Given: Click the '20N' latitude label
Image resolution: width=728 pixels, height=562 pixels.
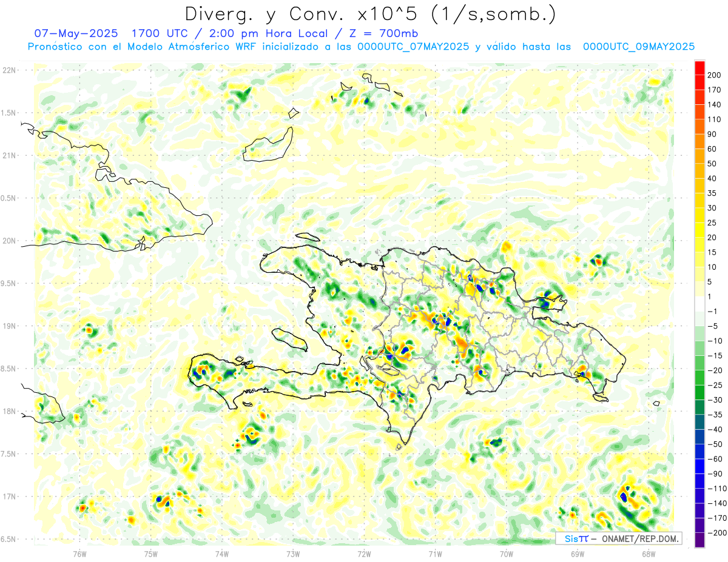Looking at the screenshot, I should point(9,241).
